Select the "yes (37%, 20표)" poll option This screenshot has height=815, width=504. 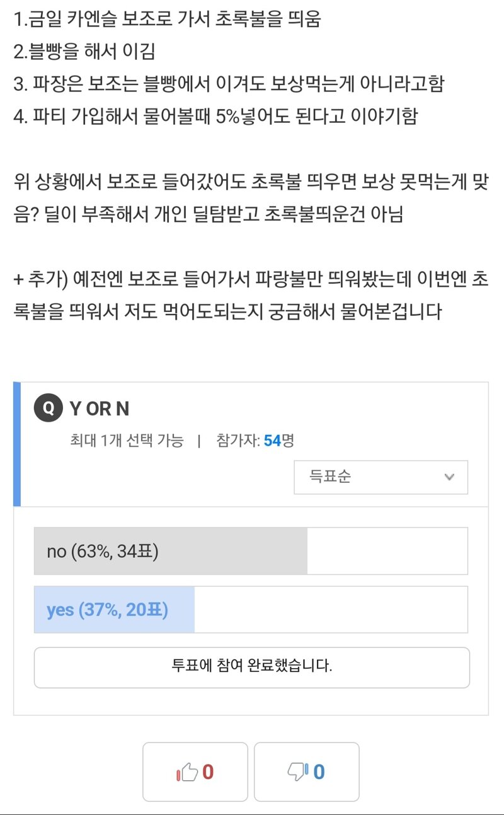[251, 610]
